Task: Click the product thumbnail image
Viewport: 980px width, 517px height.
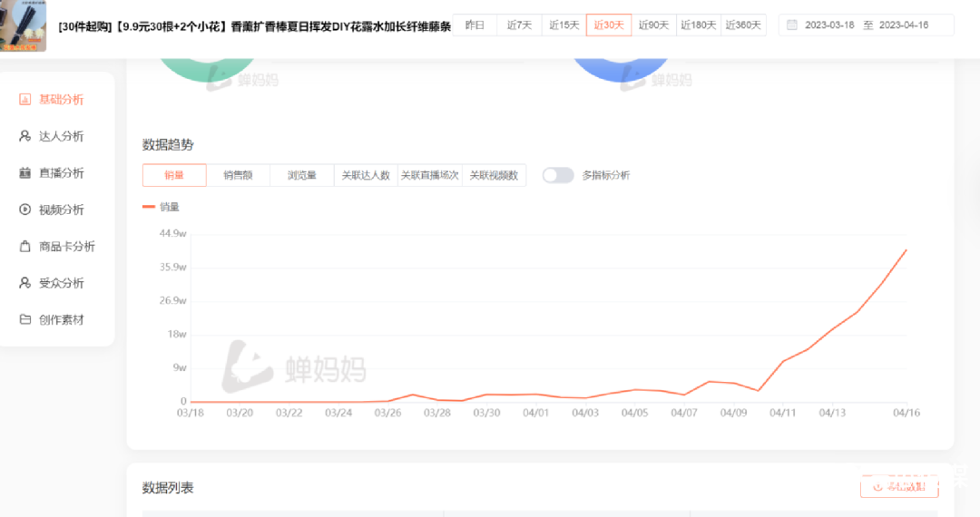Action: tap(23, 26)
